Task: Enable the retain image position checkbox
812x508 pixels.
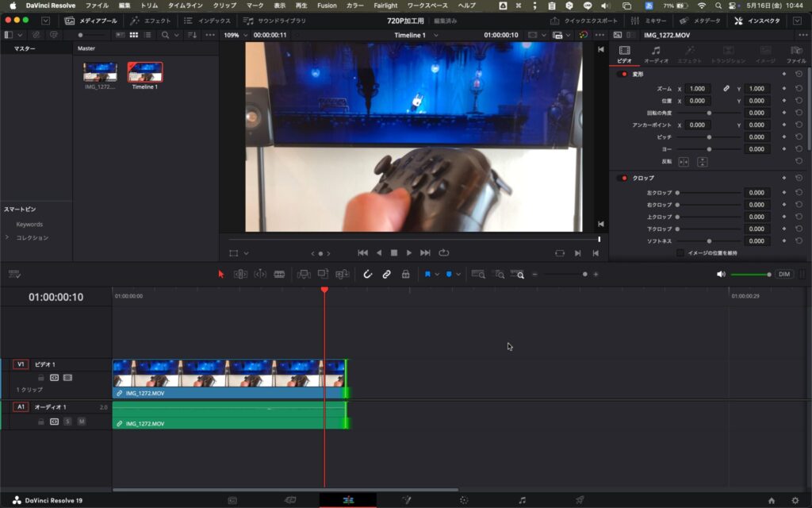Action: pyautogui.click(x=680, y=253)
